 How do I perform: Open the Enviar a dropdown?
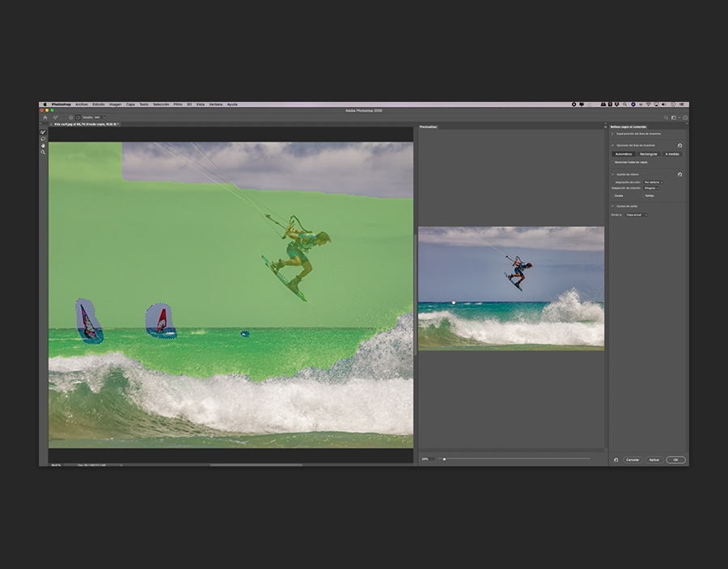(636, 215)
